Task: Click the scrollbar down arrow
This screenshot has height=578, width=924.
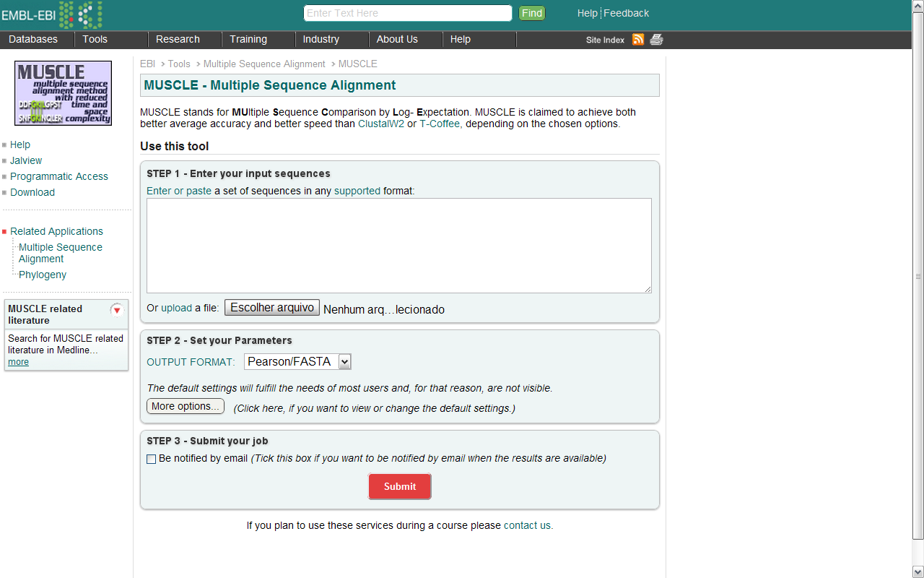Action: (x=918, y=571)
